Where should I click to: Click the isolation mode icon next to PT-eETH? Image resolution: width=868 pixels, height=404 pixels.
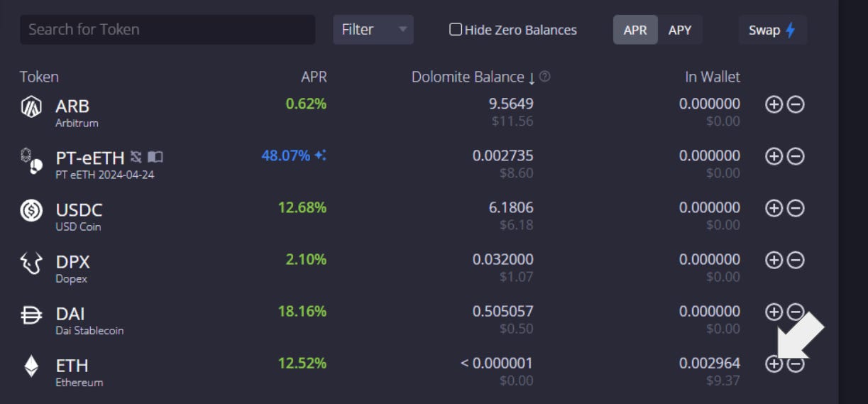point(136,157)
